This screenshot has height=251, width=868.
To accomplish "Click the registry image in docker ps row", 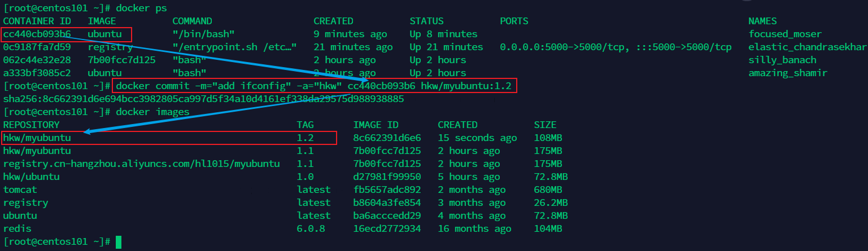I will coord(110,47).
